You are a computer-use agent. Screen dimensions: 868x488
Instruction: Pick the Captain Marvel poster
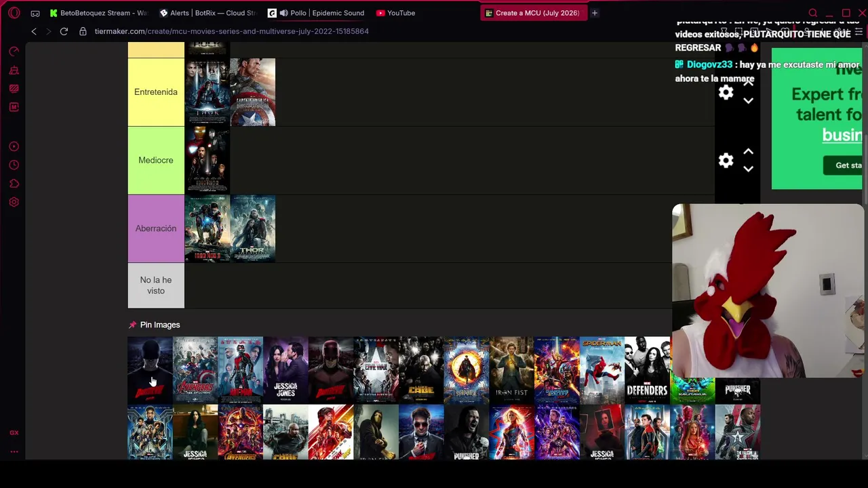(512, 432)
